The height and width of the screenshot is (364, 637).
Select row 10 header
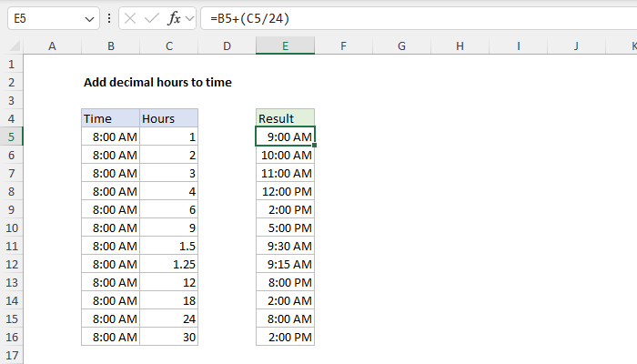[x=11, y=227]
